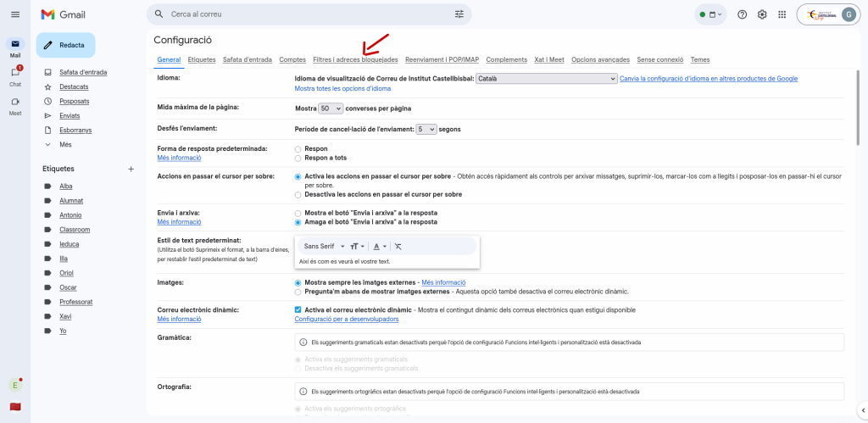Open the language dropdown showing Català

(545, 78)
